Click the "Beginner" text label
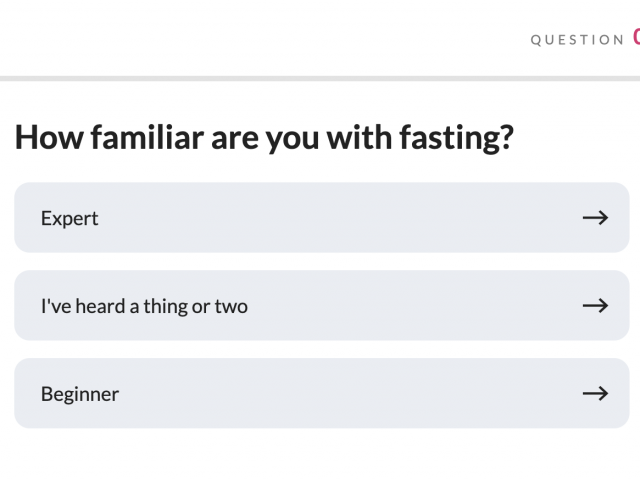Image resolution: width=640 pixels, height=480 pixels. point(79,394)
